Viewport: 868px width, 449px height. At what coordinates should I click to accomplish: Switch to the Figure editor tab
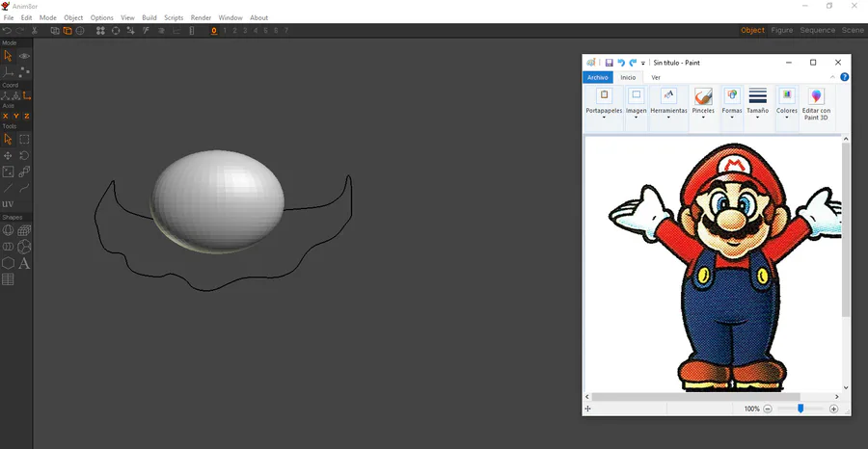[x=781, y=31]
